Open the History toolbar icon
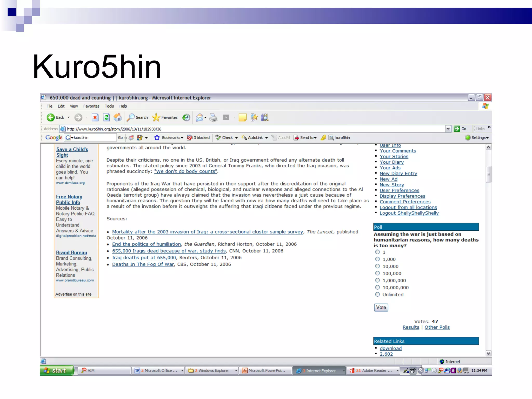The image size is (532, 399). pos(186,118)
